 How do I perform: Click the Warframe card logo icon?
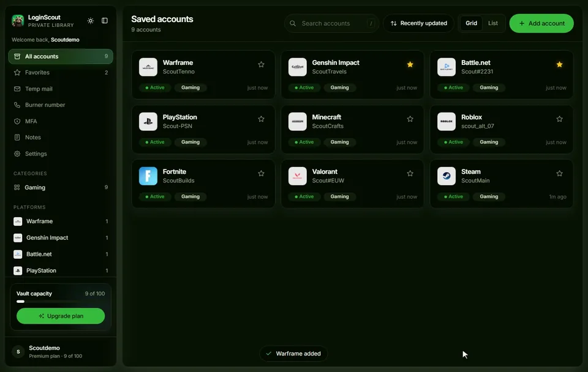pos(148,67)
